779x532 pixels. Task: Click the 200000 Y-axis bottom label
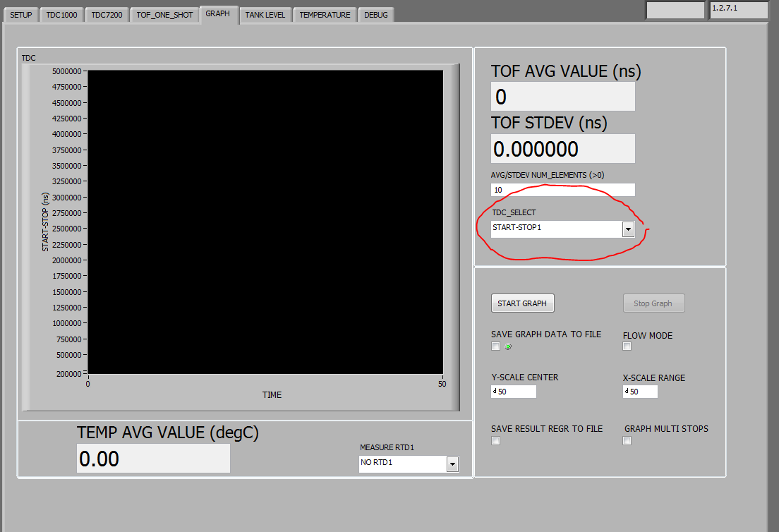[68, 373]
